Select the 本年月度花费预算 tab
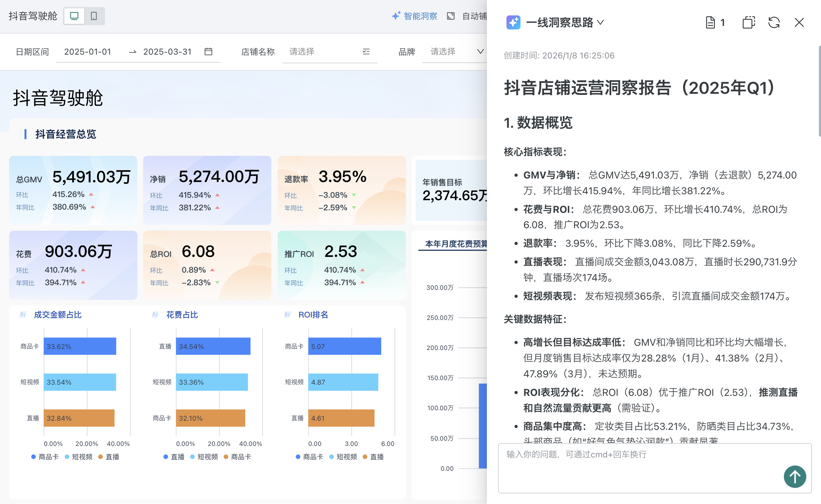This screenshot has height=504, width=821. pyautogui.click(x=455, y=244)
